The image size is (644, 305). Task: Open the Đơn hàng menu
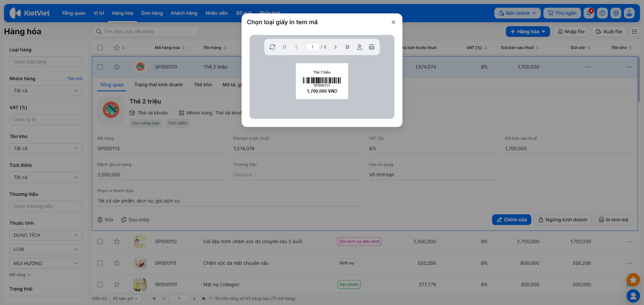click(152, 13)
